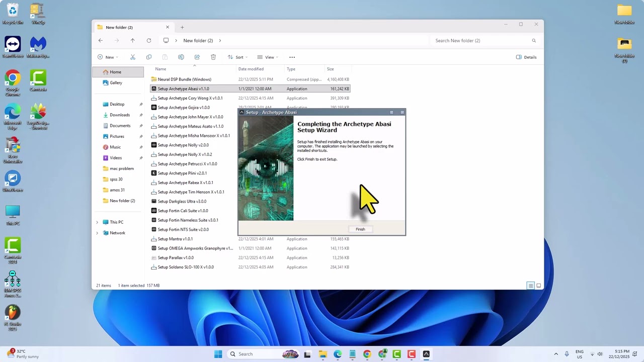
Task: Switch to details list view icon in status bar
Action: [530, 286]
